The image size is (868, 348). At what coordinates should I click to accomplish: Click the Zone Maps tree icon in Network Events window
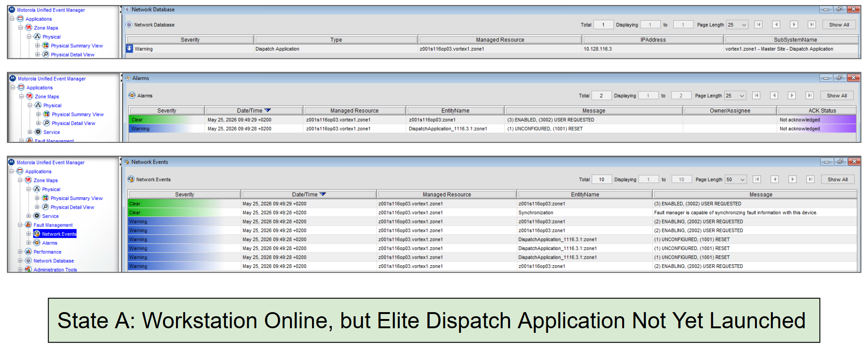(28, 180)
